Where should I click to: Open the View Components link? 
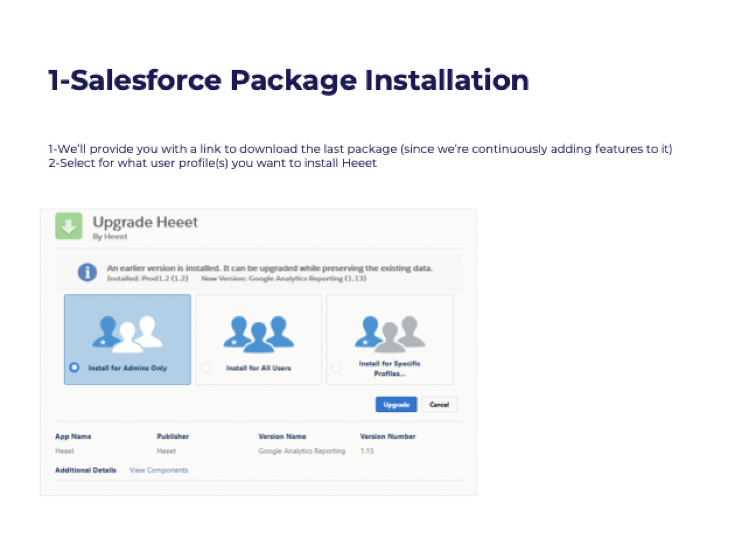pos(159,470)
